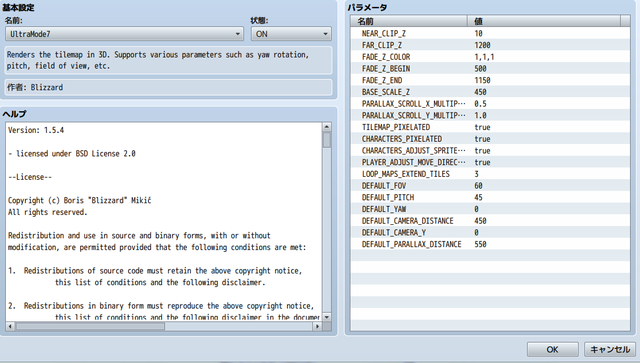Click the plugin description text box
This screenshot has width=640, height=363.
pyautogui.click(x=168, y=60)
